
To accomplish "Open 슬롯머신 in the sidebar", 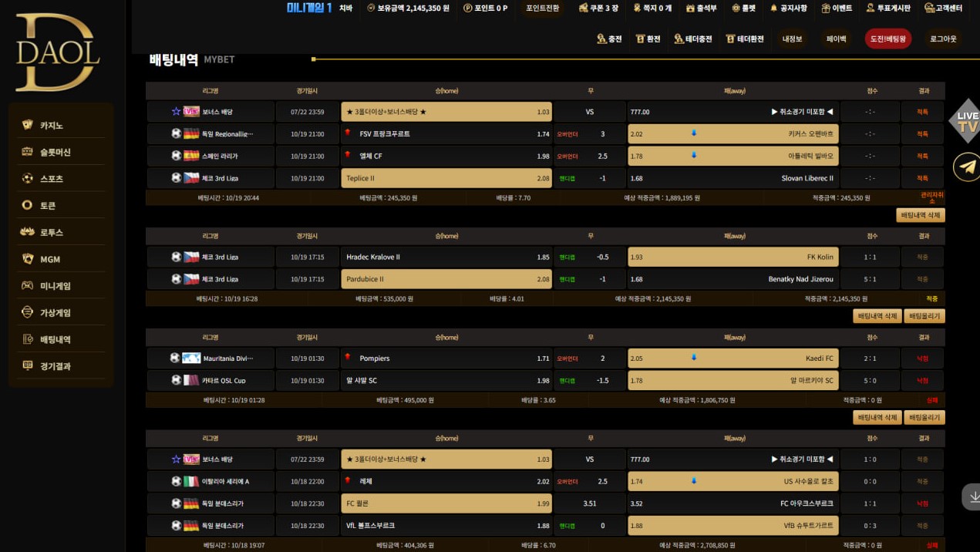I will pos(55,152).
